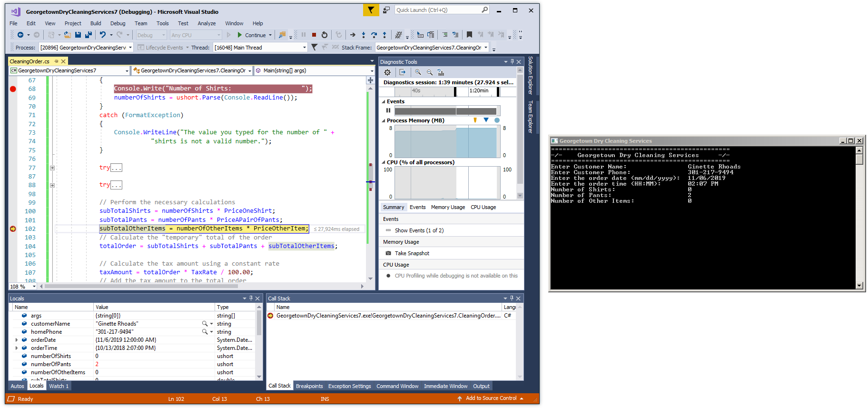The image size is (868, 408).
Task: Click the reset view chart icon
Action: [441, 72]
